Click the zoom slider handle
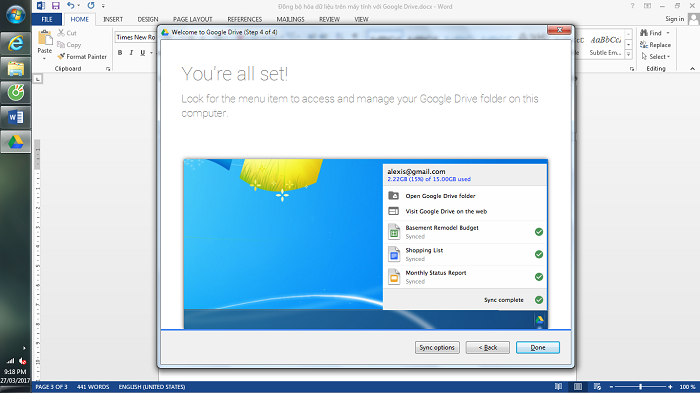700x393 pixels. tap(641, 387)
